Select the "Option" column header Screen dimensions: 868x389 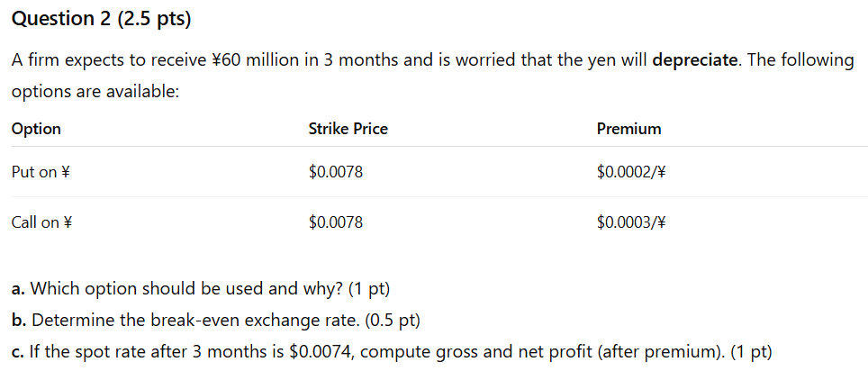point(36,129)
